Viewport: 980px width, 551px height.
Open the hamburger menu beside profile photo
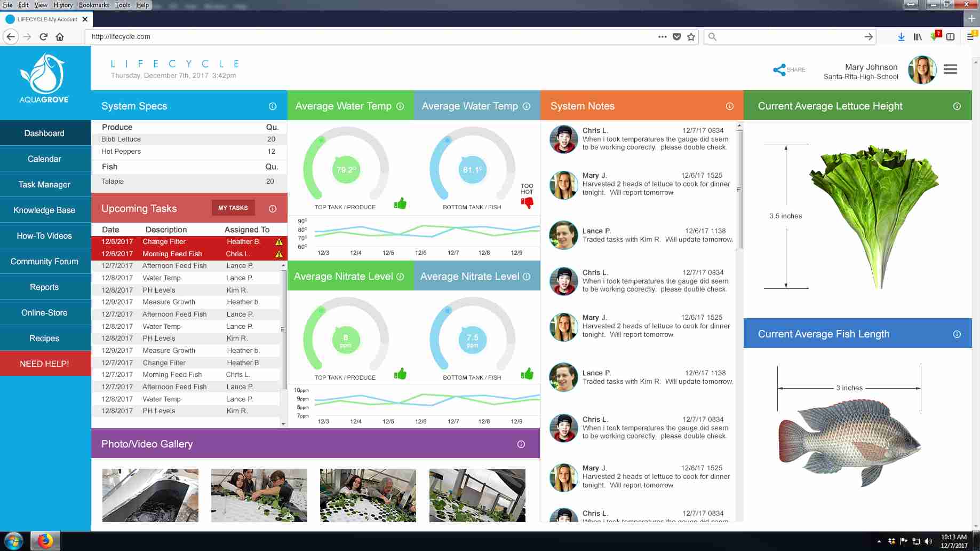[950, 70]
